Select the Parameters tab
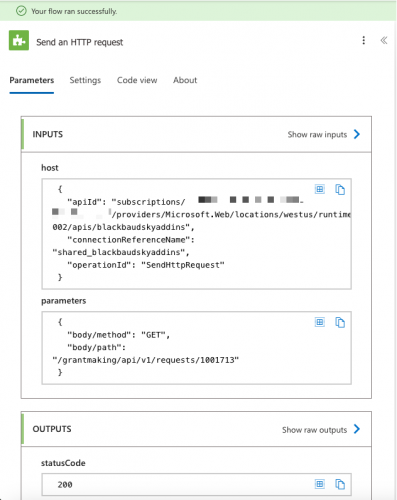 pos(32,80)
